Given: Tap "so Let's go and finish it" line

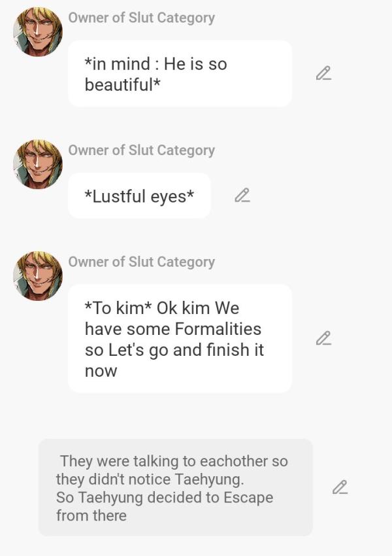Looking at the screenshot, I should pos(174,350).
